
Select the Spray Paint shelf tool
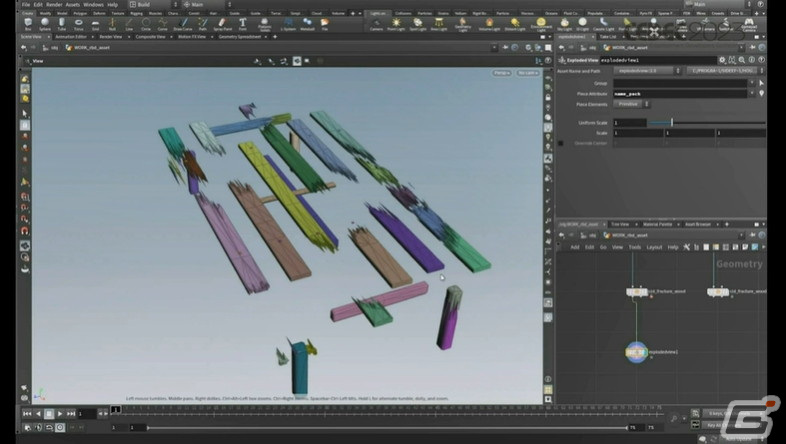[x=223, y=24]
